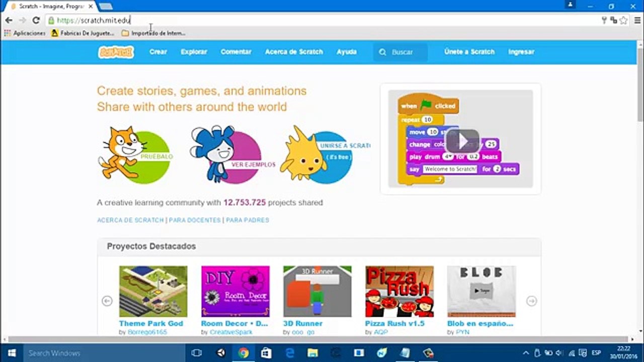Switch to Google Chrome on the taskbar

[244, 353]
